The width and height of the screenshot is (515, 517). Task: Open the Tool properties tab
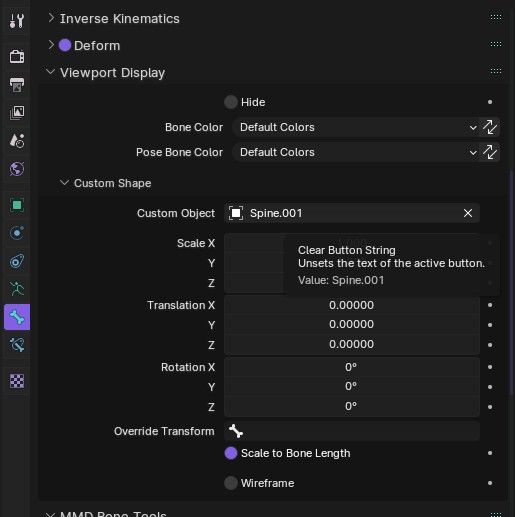coord(17,21)
